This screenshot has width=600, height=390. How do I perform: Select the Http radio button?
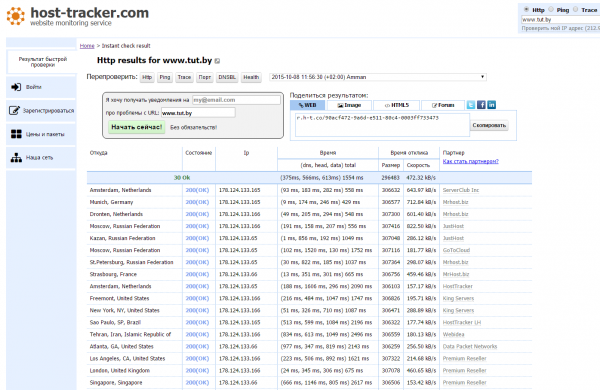click(x=527, y=9)
